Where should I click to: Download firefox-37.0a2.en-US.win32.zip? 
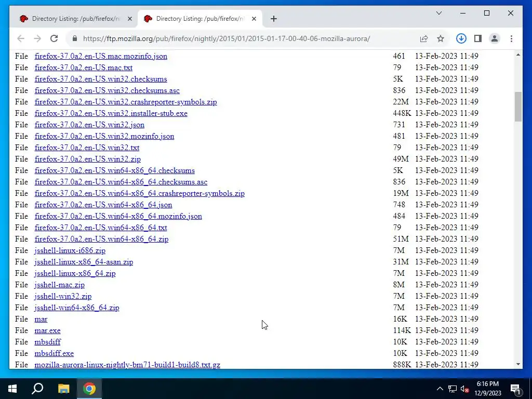click(87, 159)
